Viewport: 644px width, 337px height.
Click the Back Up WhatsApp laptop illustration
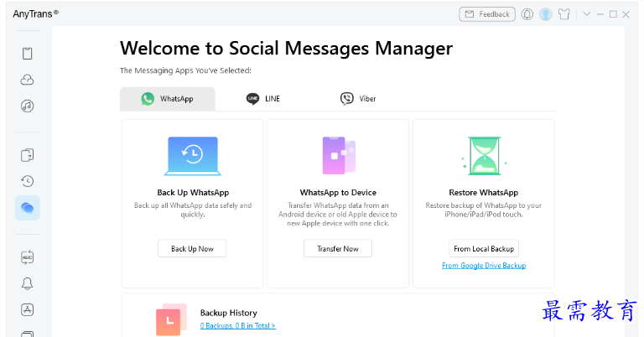193,156
